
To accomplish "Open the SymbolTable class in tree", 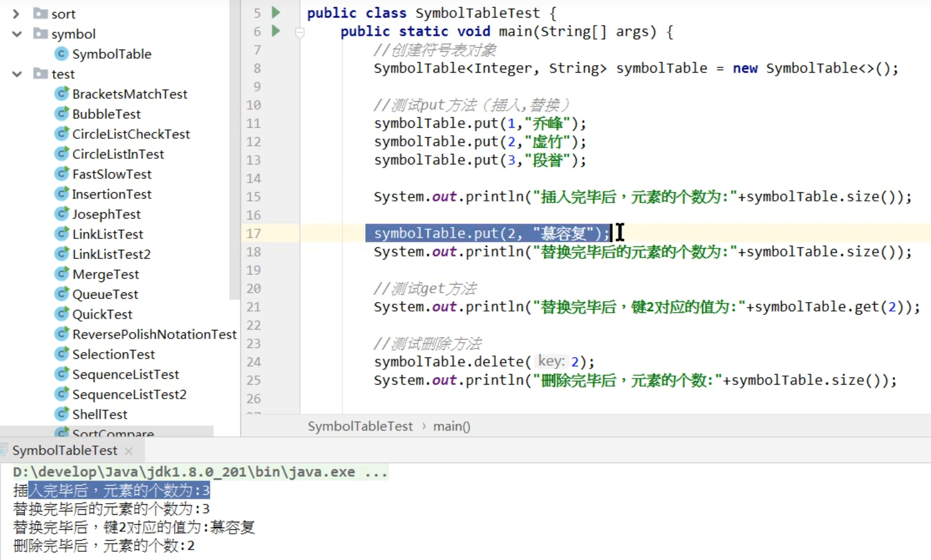I will click(111, 54).
